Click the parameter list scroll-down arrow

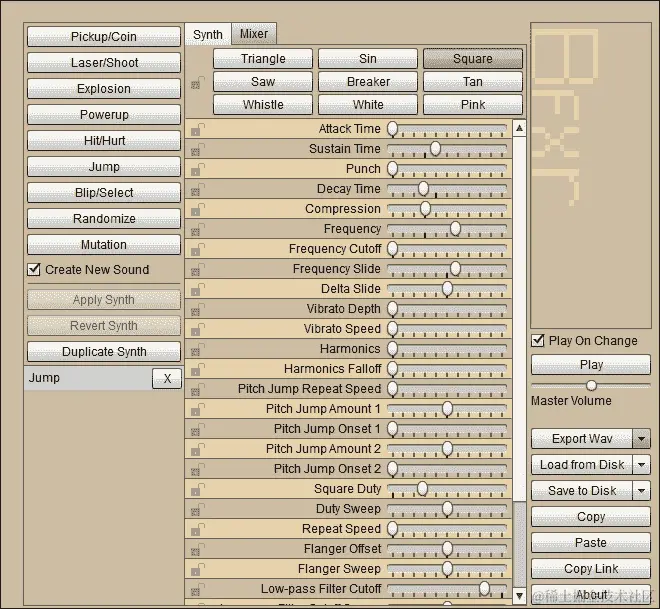pyautogui.click(x=519, y=596)
